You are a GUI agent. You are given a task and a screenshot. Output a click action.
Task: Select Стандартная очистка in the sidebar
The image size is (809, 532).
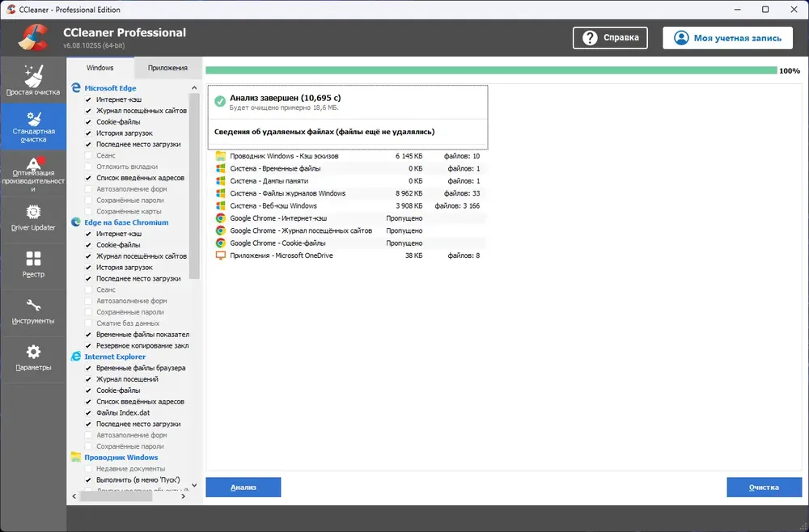(33, 127)
